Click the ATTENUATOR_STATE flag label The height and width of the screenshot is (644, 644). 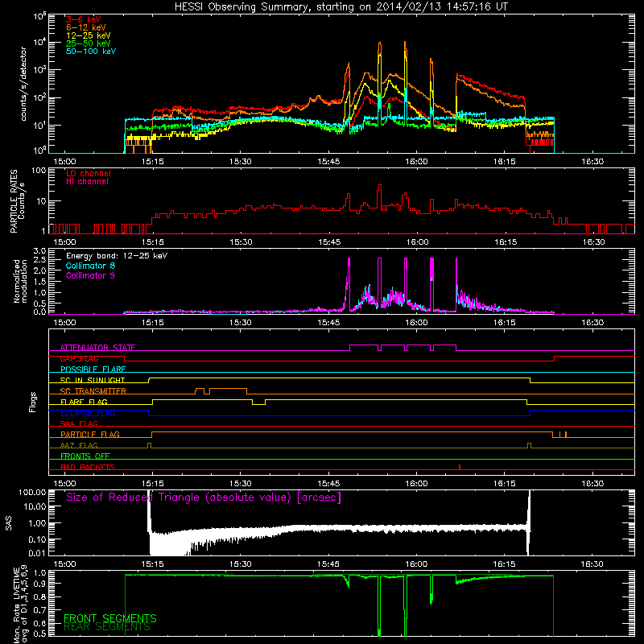(97, 348)
